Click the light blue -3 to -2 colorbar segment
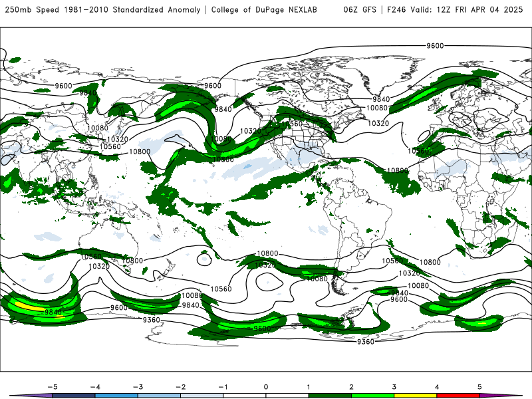The image size is (532, 399). pyautogui.click(x=159, y=396)
